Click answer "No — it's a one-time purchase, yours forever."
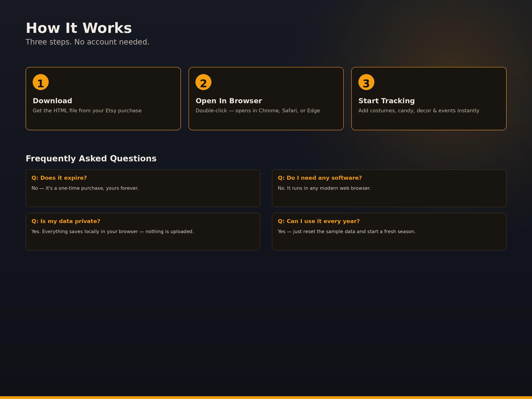This screenshot has height=399, width=532. (85, 188)
